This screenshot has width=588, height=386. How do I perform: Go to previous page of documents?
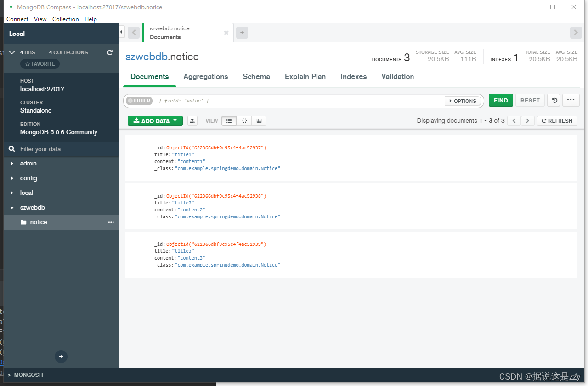tap(514, 121)
